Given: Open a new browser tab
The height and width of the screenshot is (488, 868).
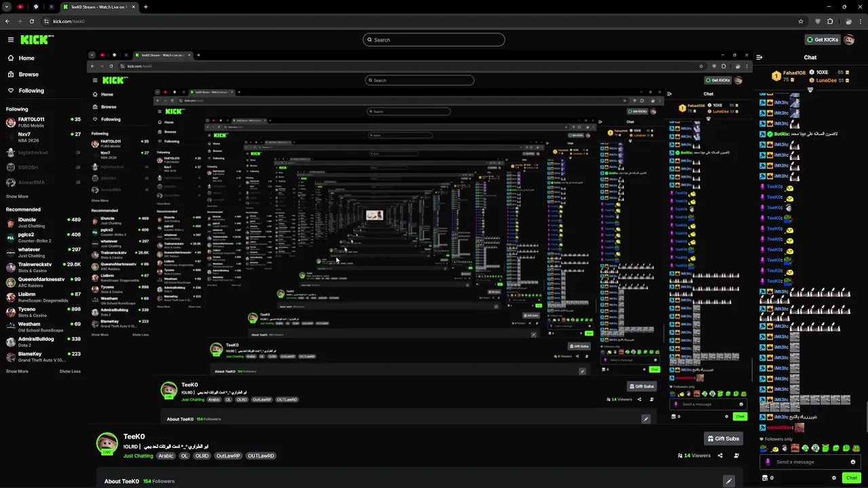Looking at the screenshot, I should (x=145, y=7).
